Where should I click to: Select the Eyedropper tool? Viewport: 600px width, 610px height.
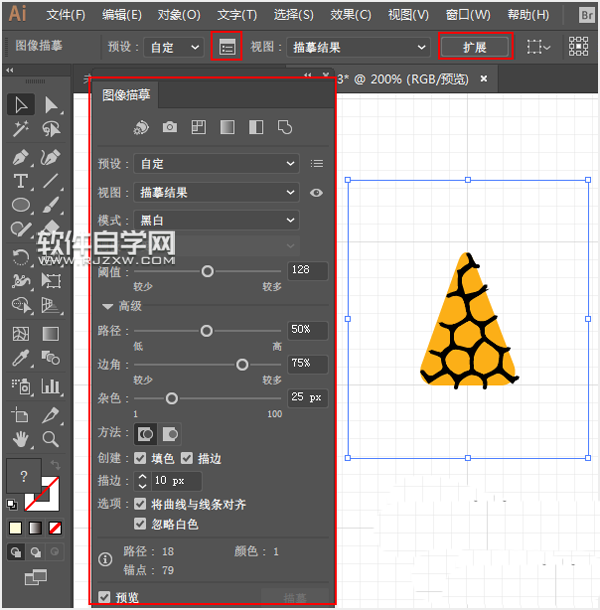pyautogui.click(x=21, y=358)
